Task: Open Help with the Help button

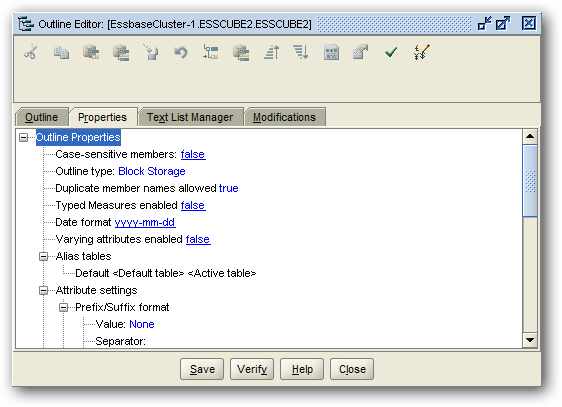Action: click(302, 369)
